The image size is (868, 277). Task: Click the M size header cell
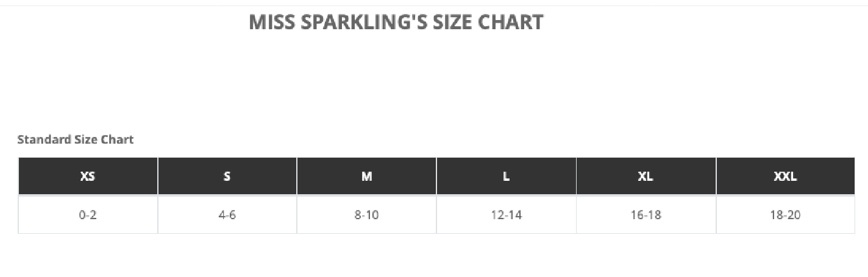[x=366, y=177]
